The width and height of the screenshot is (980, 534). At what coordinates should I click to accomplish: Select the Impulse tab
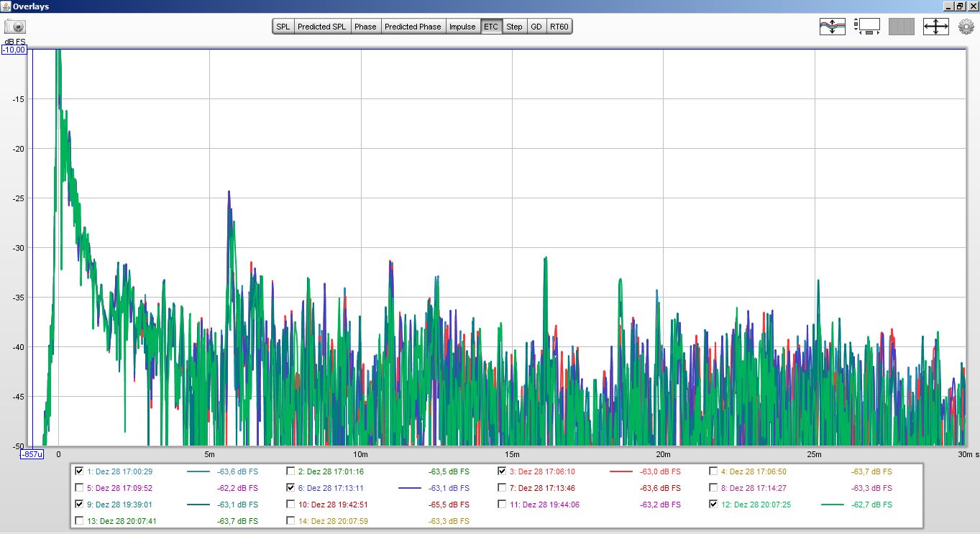click(462, 27)
